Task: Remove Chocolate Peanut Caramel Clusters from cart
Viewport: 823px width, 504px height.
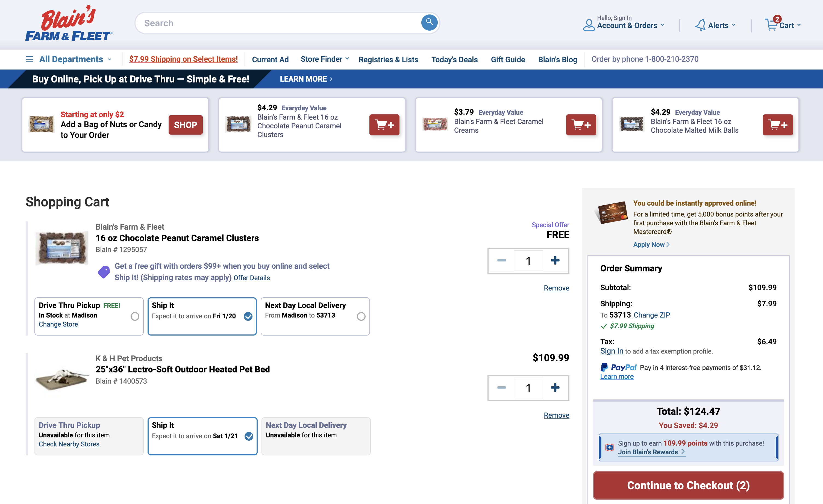Action: click(556, 288)
